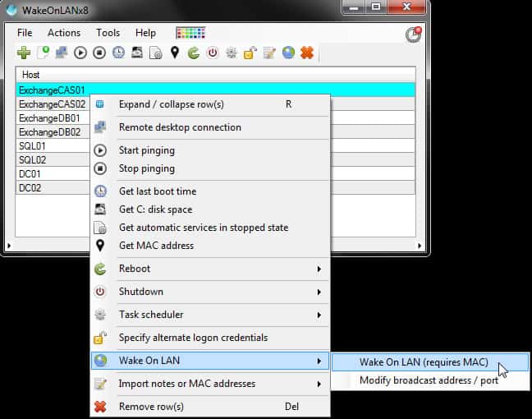532x419 pixels.
Task: Click the pin icon beside Get MAC address
Action: click(x=100, y=245)
